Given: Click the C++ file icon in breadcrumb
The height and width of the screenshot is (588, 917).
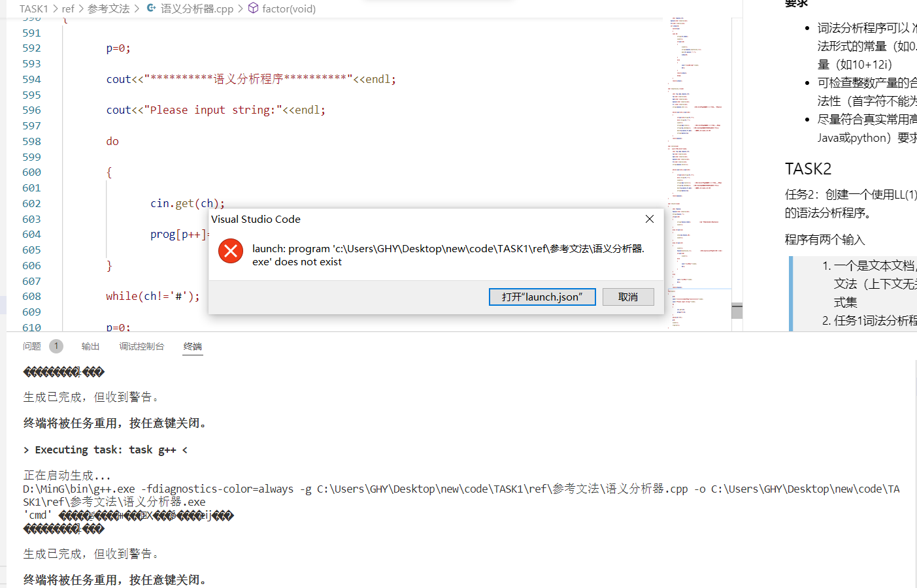Looking at the screenshot, I should click(x=152, y=8).
